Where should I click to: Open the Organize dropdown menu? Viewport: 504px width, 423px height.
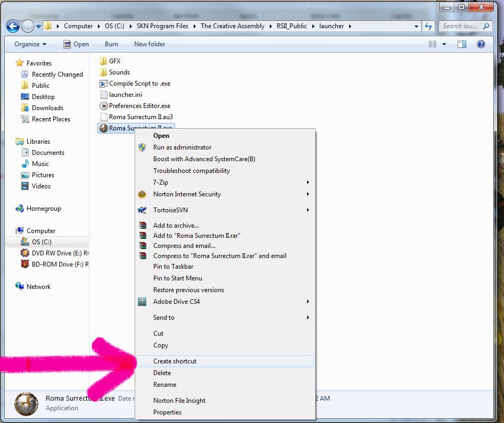[x=30, y=44]
